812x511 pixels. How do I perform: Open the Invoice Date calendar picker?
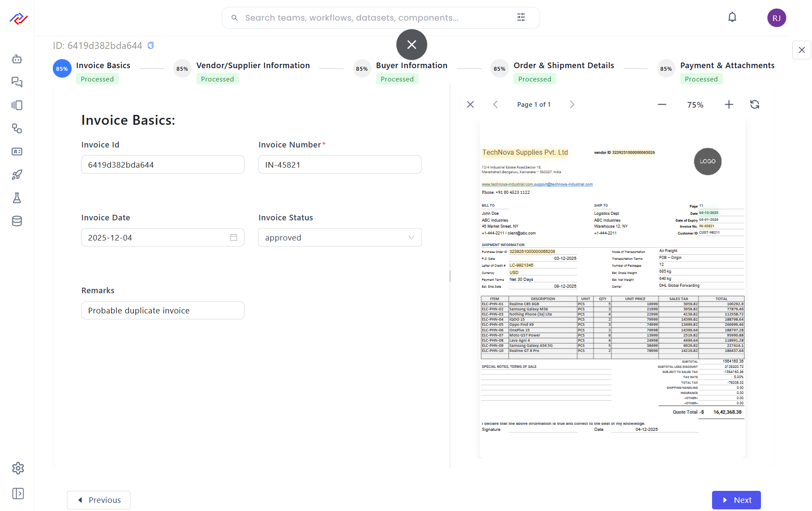click(x=234, y=237)
